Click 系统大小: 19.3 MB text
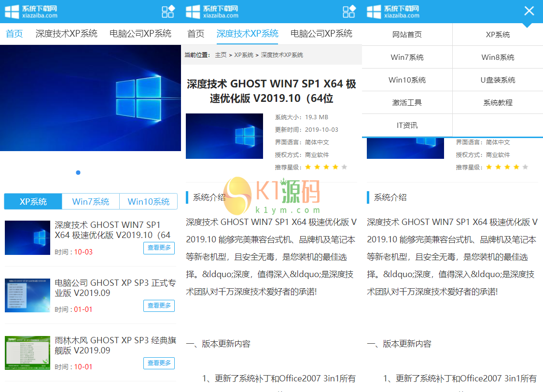543x392 pixels. (x=302, y=117)
